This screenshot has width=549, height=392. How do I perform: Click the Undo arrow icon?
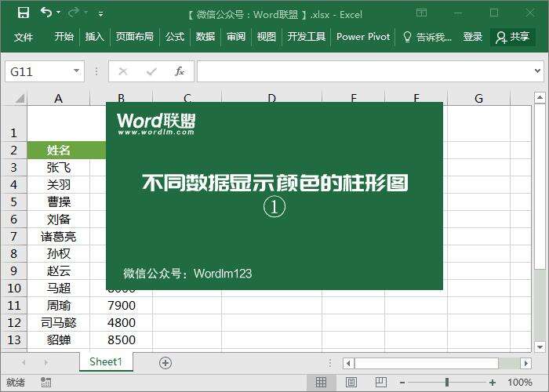[45, 13]
